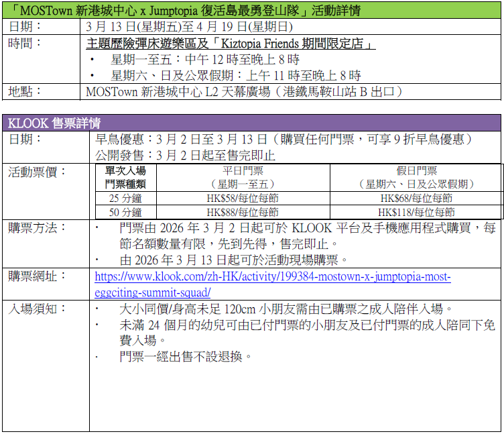Click the "地點" row label
The image size is (504, 434).
tap(25, 91)
